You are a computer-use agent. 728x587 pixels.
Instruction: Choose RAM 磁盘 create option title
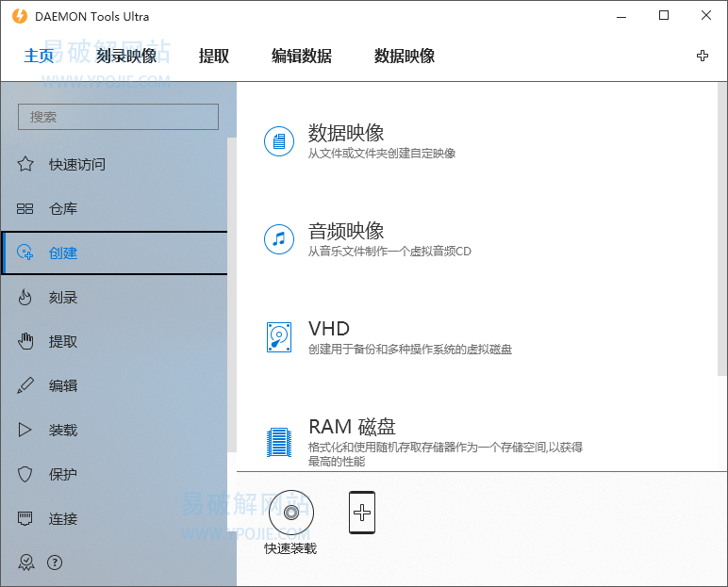pos(352,427)
